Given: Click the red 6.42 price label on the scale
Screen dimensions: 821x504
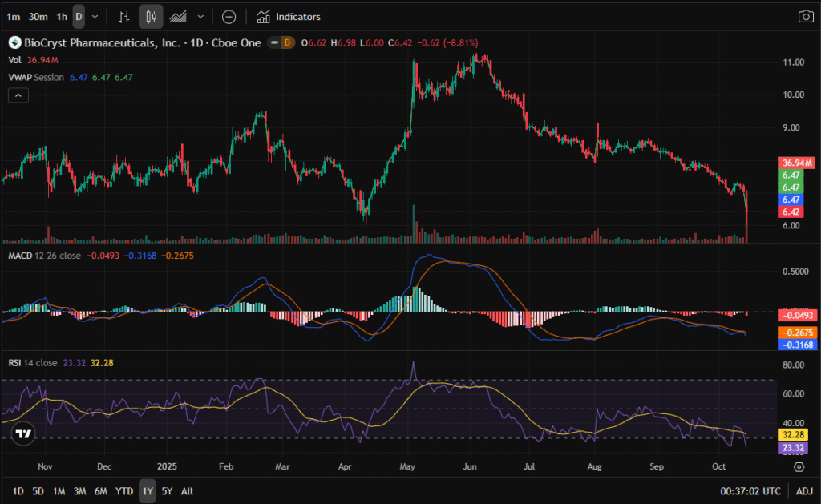Looking at the screenshot, I should [792, 212].
